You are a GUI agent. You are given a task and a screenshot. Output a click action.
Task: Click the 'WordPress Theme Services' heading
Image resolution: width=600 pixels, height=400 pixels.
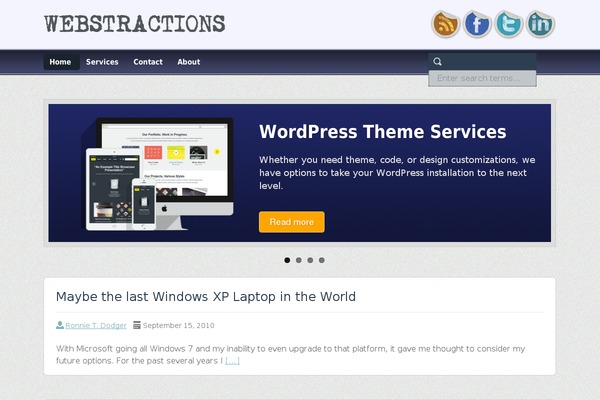point(383,132)
